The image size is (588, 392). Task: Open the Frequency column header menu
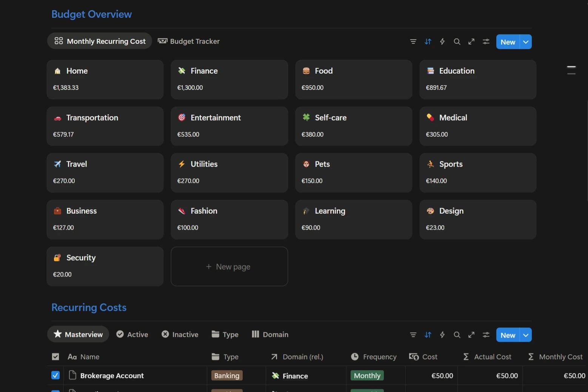tap(374, 357)
